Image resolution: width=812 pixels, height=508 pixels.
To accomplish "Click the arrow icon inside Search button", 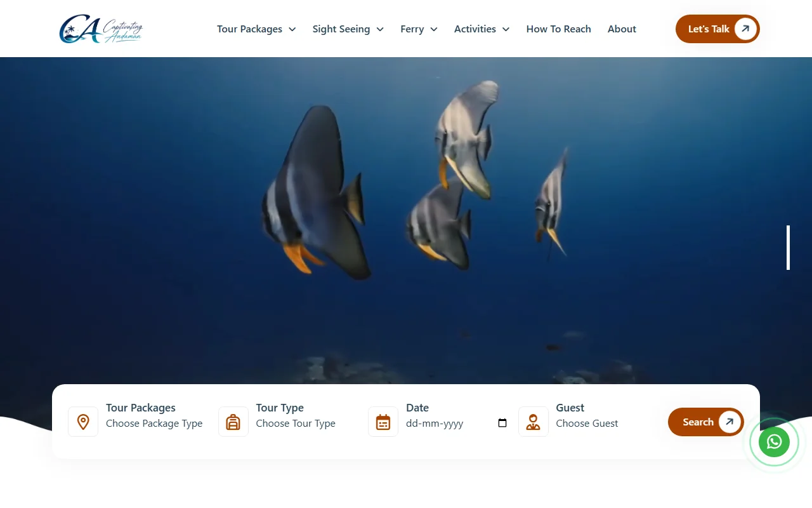I will 730,422.
